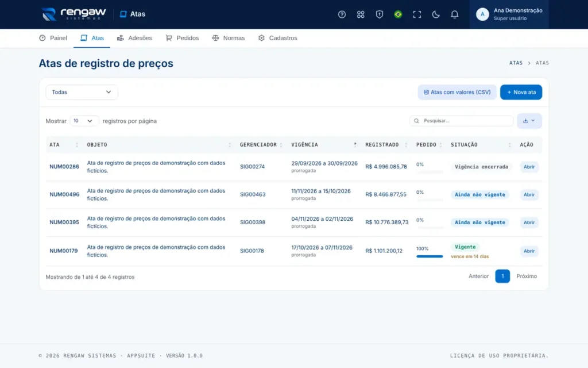
Task: Open notifications bell icon
Action: (454, 14)
